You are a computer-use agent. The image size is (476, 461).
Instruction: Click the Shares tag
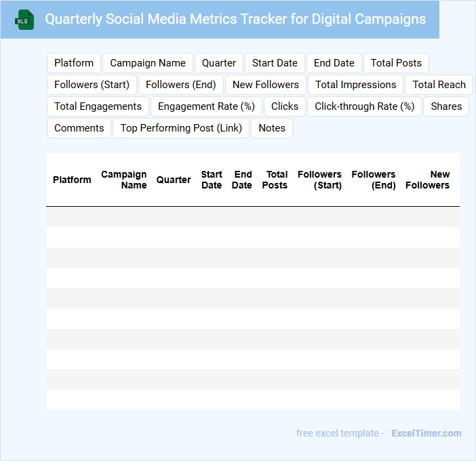pyautogui.click(x=446, y=106)
